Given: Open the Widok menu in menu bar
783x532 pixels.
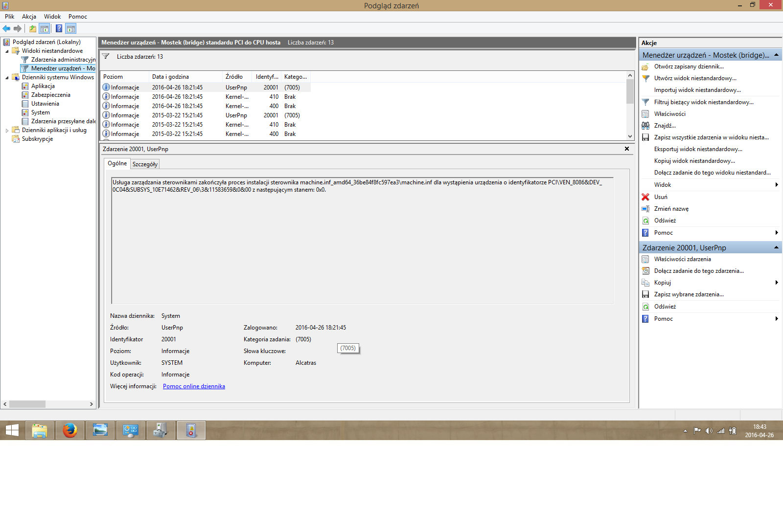Looking at the screenshot, I should tap(52, 17).
